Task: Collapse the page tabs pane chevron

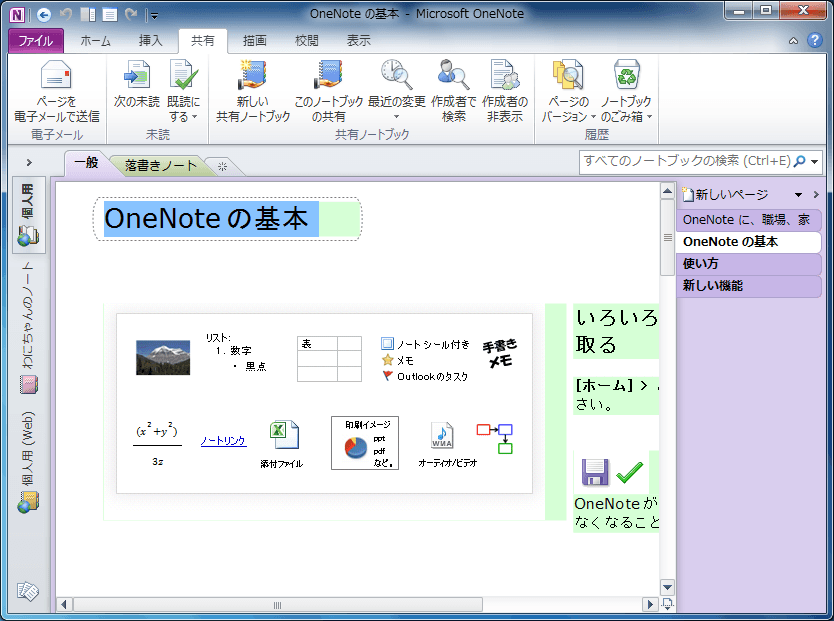Action: (816, 195)
